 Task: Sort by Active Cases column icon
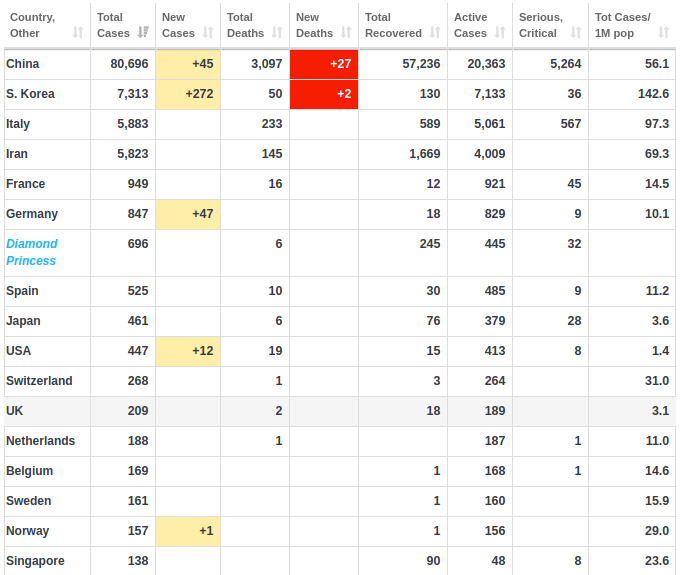[x=500, y=33]
